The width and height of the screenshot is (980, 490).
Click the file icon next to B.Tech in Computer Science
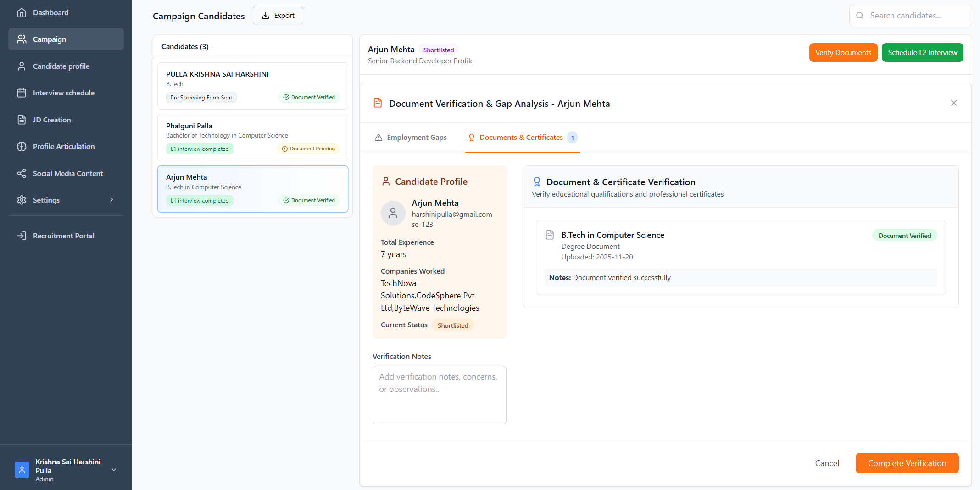pos(550,235)
